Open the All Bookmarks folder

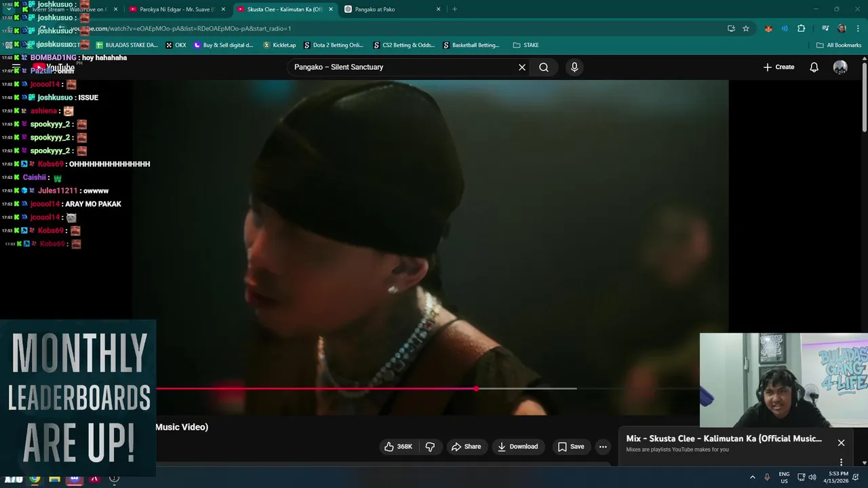[839, 45]
